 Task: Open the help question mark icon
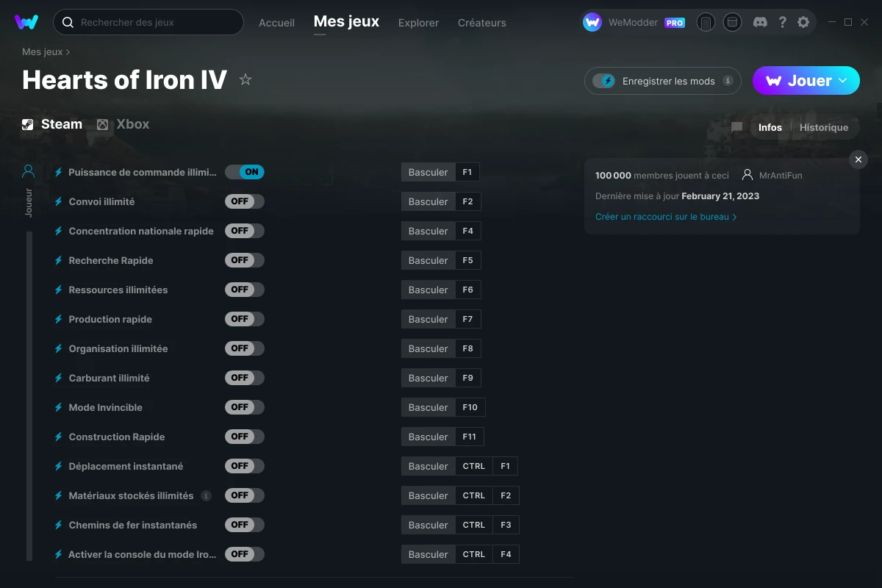[x=782, y=22]
